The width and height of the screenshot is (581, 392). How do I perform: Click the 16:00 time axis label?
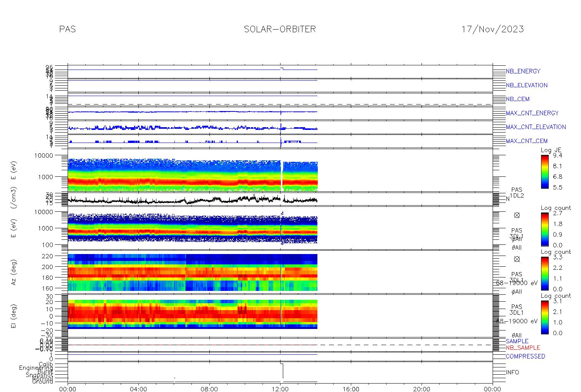coord(351,389)
